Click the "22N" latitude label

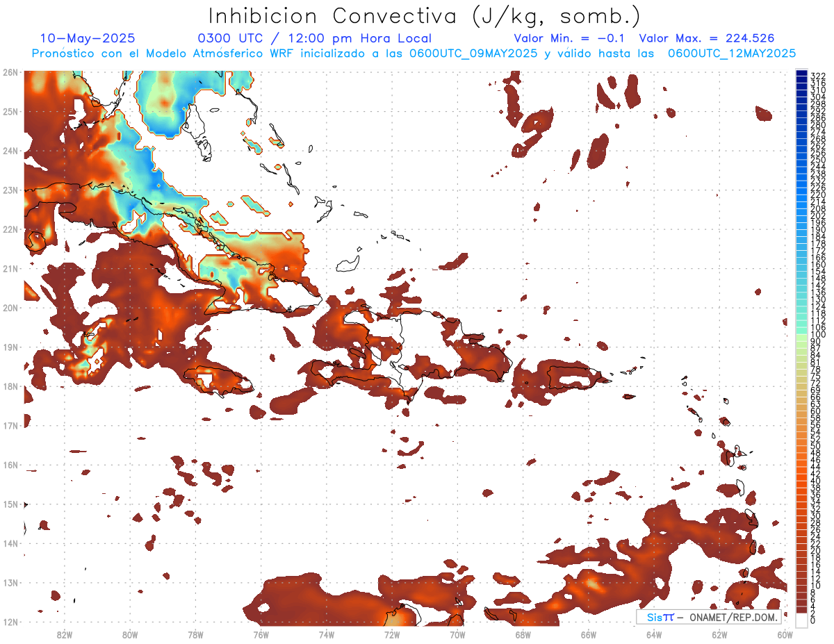click(10, 229)
